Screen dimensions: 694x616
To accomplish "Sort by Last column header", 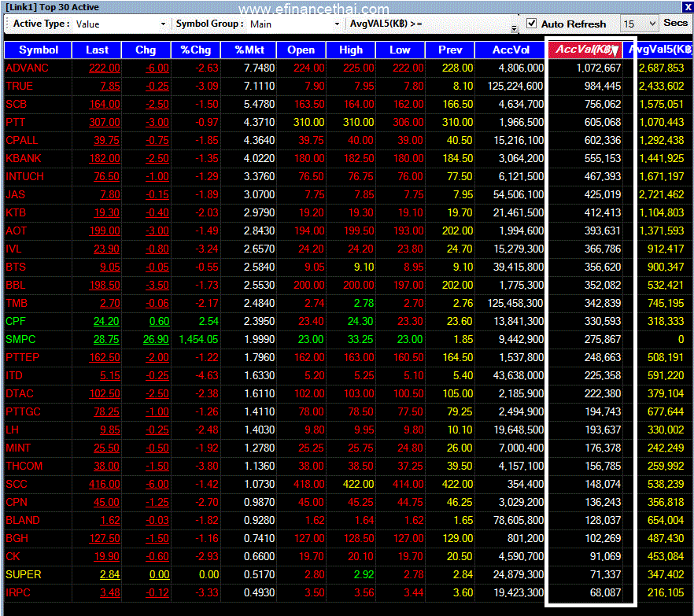I will pyautogui.click(x=97, y=50).
